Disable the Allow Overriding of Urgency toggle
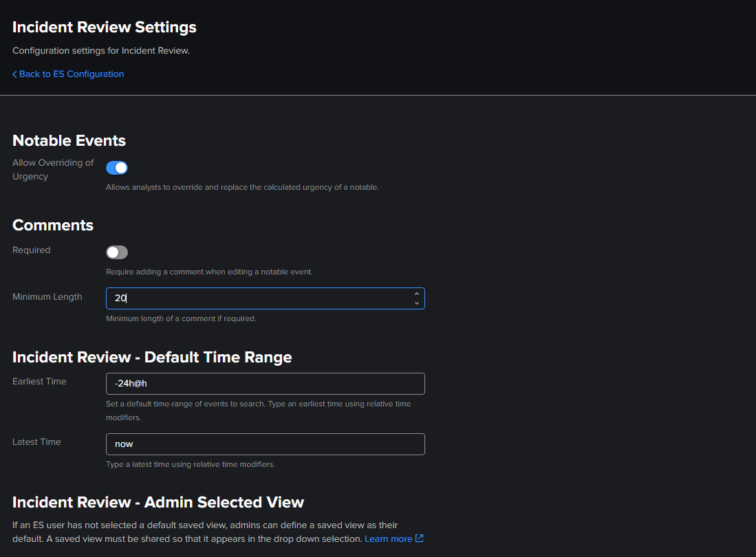Viewport: 756px width, 557px height. (117, 167)
